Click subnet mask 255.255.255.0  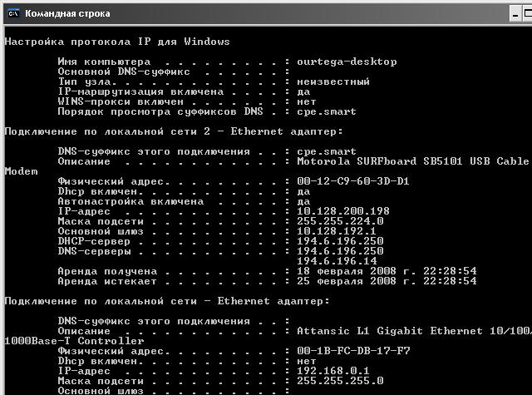coord(340,381)
